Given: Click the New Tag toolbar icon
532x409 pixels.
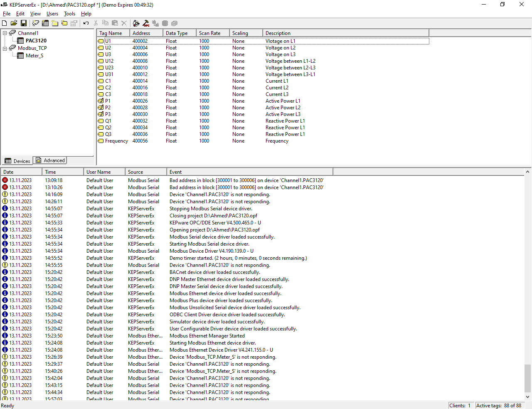Looking at the screenshot, I should point(64,23).
